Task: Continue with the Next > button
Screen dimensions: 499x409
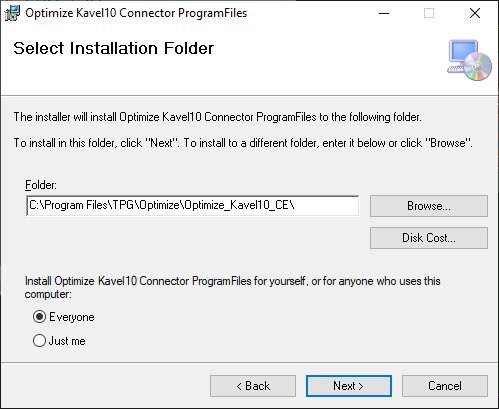Action: tap(349, 386)
